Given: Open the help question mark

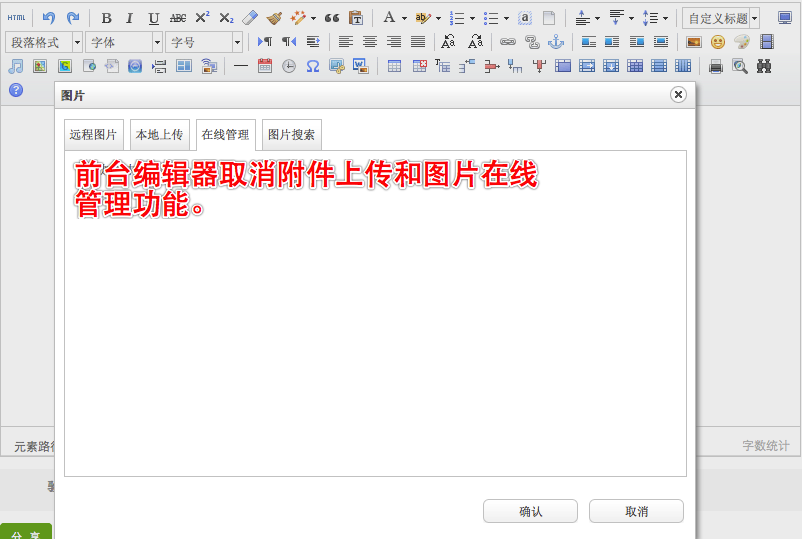Looking at the screenshot, I should coord(16,90).
